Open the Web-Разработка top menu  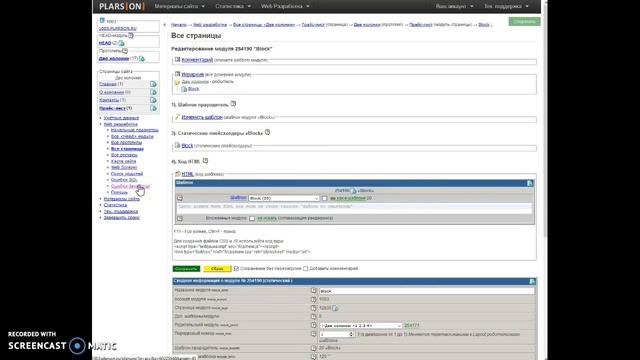pyautogui.click(x=285, y=6)
